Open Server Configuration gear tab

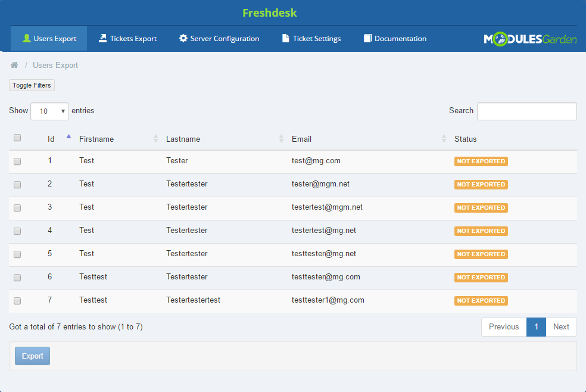[x=219, y=39]
